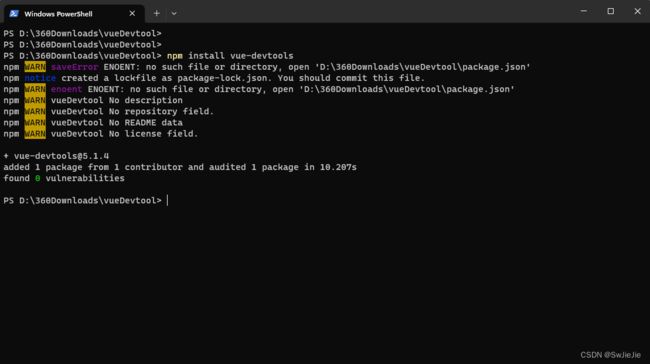Minimize the terminal window
This screenshot has height=364, width=650.
pos(584,11)
